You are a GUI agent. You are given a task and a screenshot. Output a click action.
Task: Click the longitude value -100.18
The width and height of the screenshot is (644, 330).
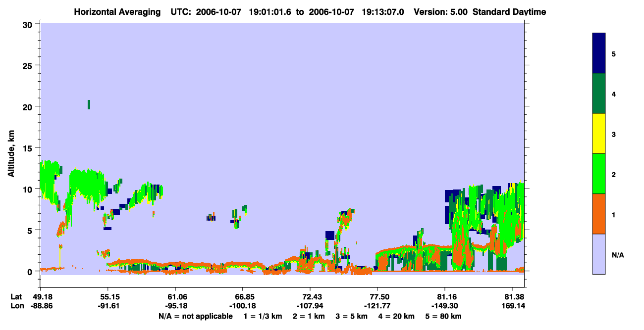coord(243,306)
